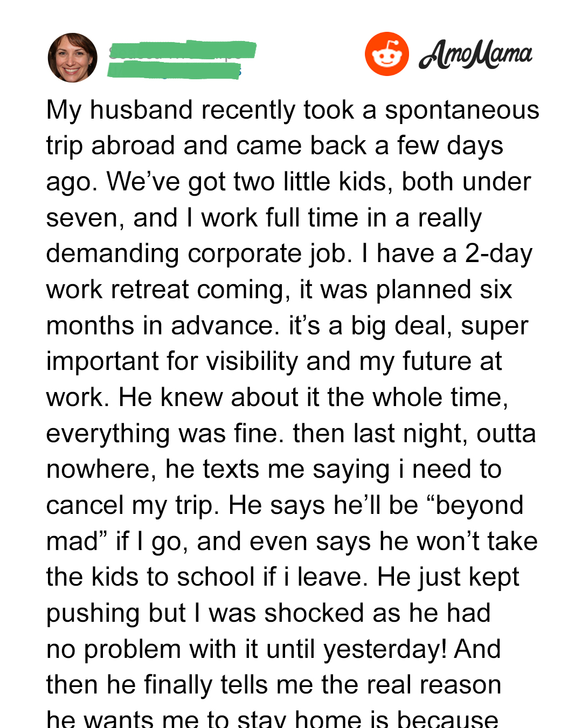Click the line starting "My husband recently"
The width and height of the screenshot is (582, 728).
[293, 110]
